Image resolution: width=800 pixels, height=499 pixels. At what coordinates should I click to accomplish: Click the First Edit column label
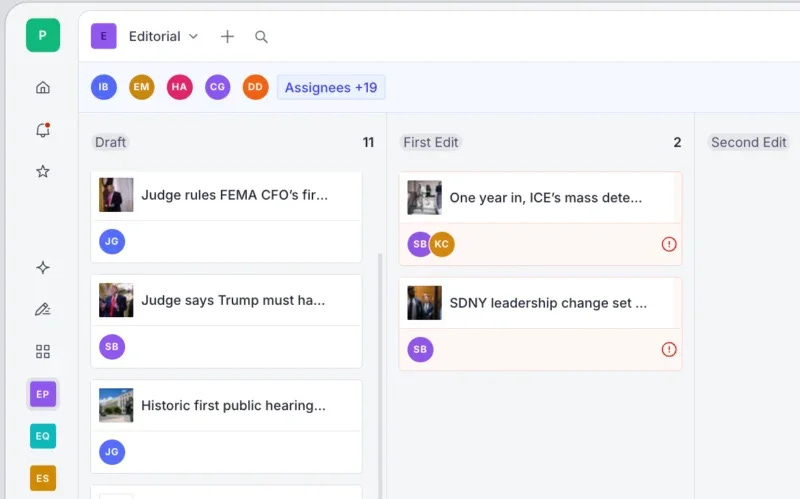[431, 142]
